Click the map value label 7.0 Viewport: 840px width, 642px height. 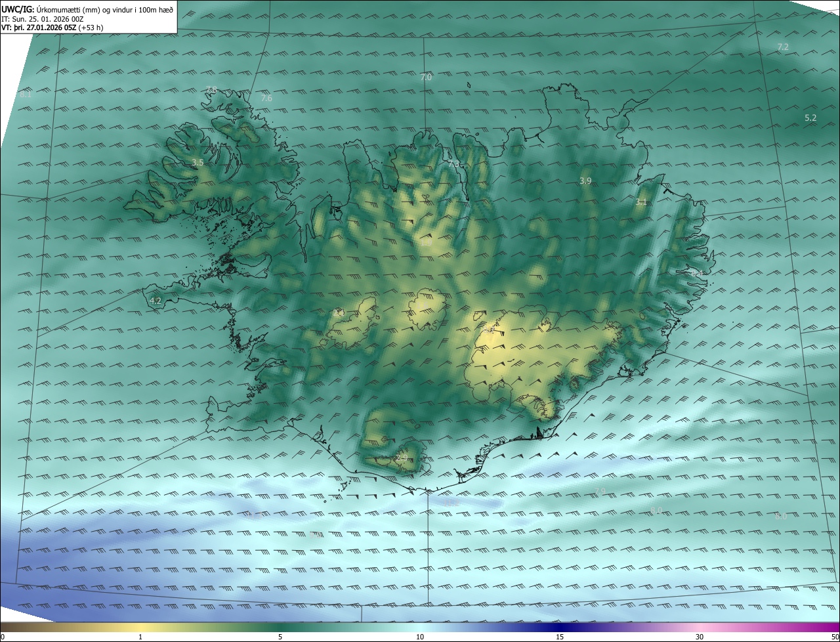click(x=426, y=77)
